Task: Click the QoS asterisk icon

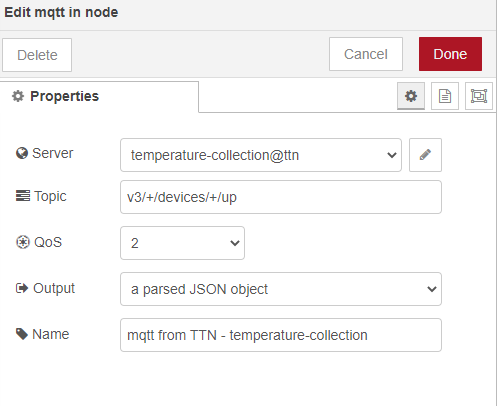Action: click(x=23, y=242)
